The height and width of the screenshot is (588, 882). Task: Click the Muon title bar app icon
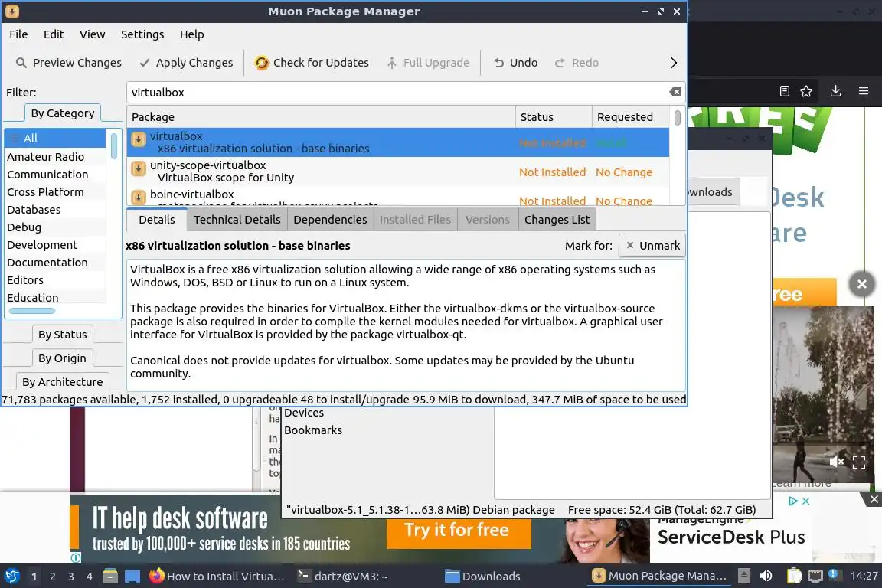[11, 11]
